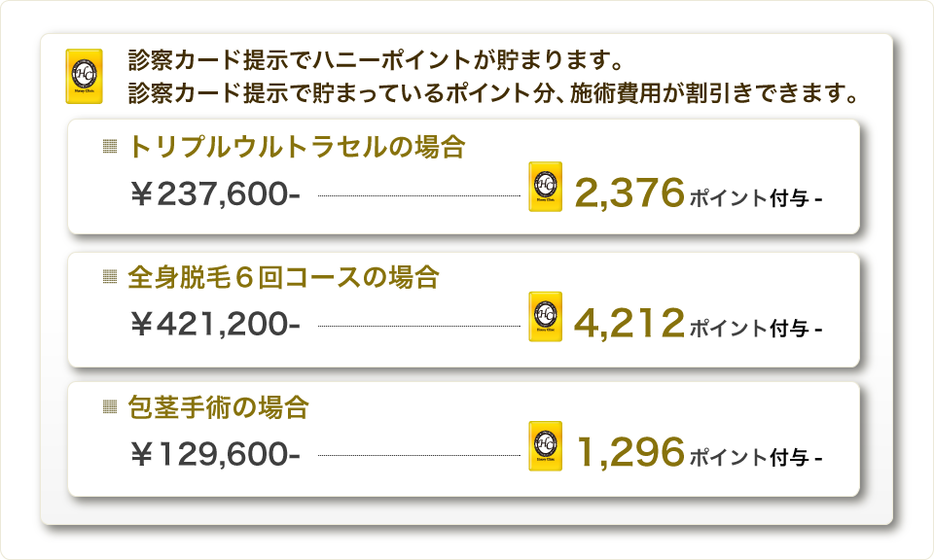Click the card icon beside 2,376 points

(x=545, y=187)
